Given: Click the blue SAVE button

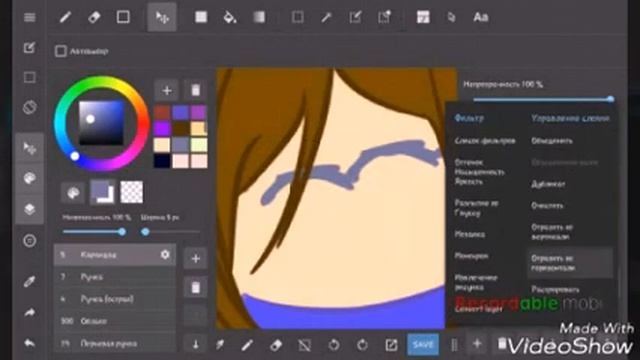Looking at the screenshot, I should tap(423, 344).
